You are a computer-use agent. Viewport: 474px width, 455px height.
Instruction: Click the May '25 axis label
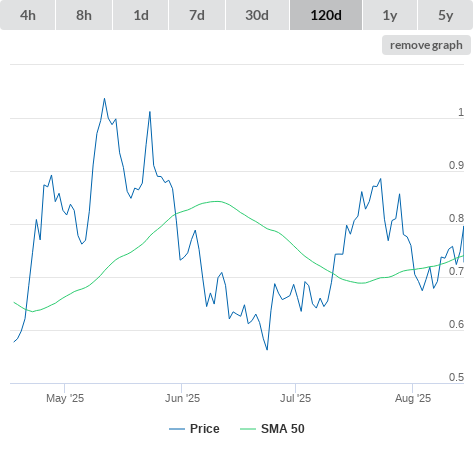[65, 398]
